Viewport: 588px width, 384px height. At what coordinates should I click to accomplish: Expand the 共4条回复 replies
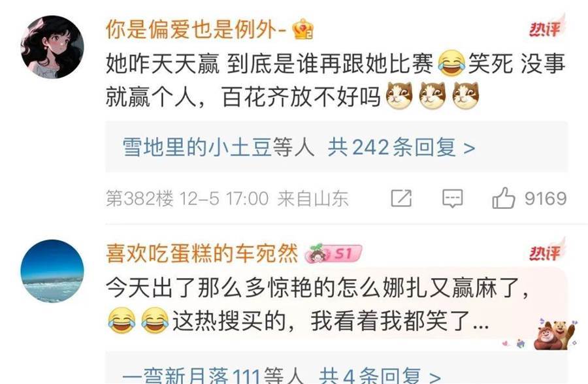point(380,375)
